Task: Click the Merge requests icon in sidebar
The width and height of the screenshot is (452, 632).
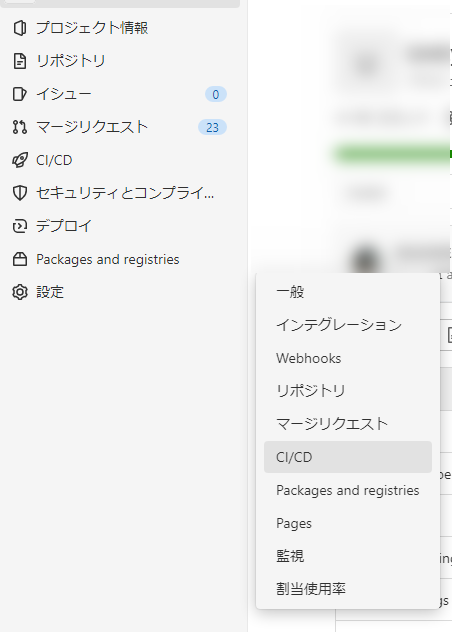Action: (x=20, y=127)
